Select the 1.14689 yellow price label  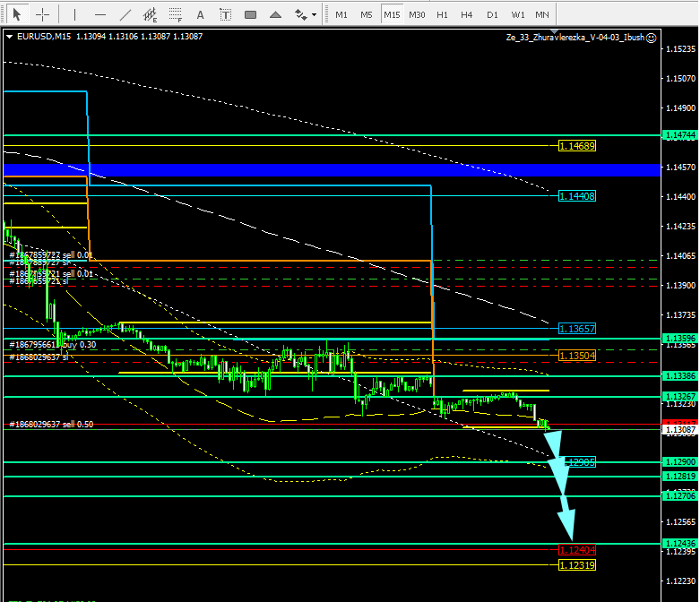577,146
